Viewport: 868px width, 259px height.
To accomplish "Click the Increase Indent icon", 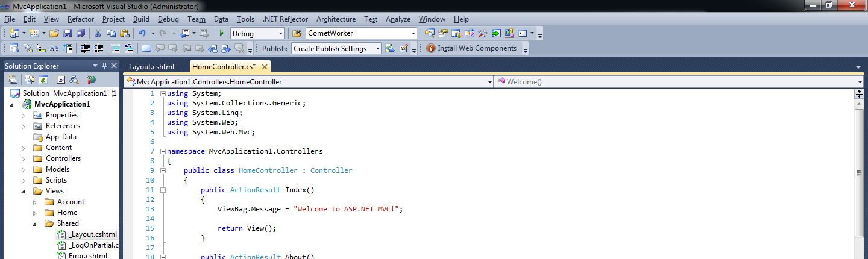I will tap(99, 48).
